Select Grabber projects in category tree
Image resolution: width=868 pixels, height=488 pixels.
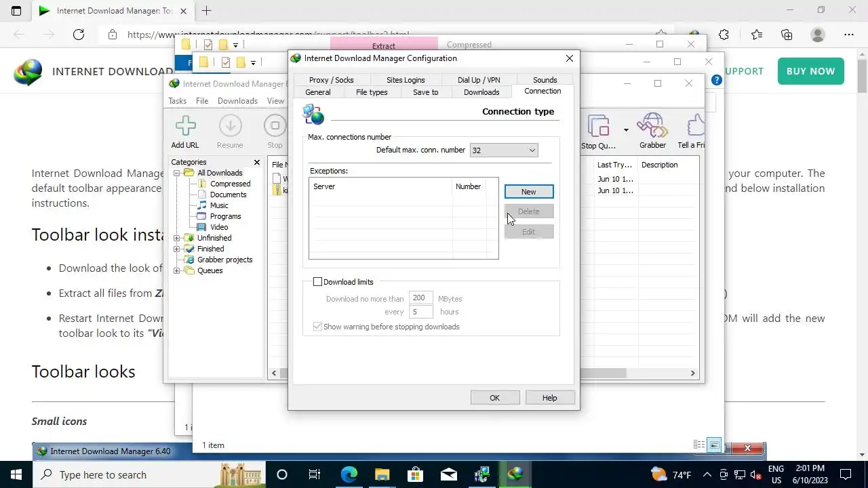point(224,260)
